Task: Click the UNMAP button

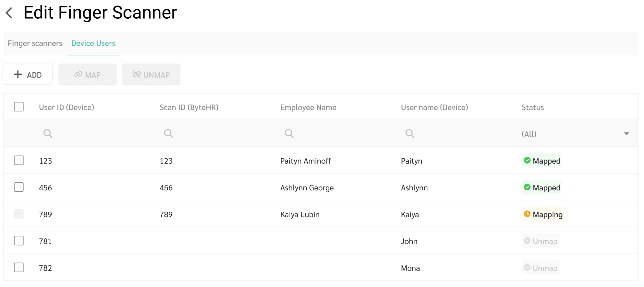Action: 151,75
